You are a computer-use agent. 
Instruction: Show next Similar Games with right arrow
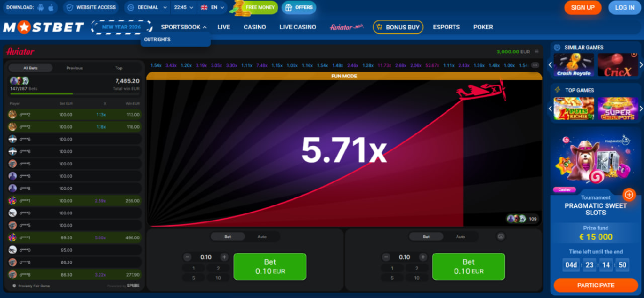click(641, 65)
